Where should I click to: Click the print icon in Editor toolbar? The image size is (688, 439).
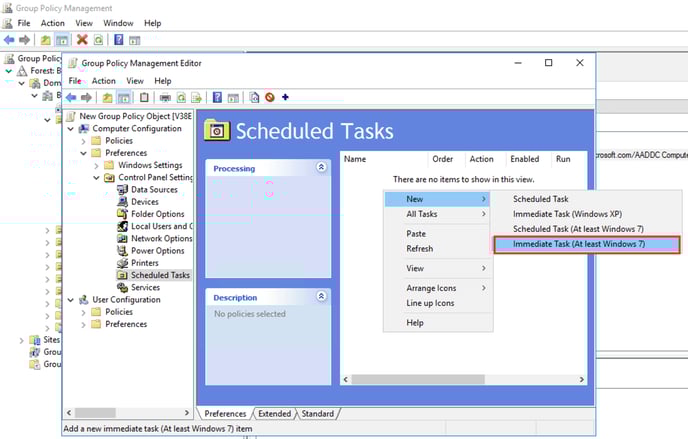click(x=165, y=97)
